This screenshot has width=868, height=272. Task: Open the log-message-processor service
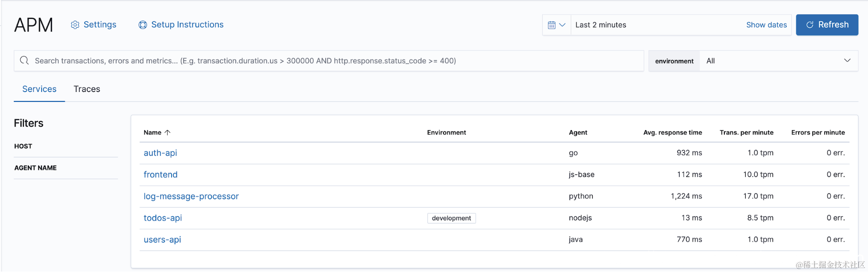191,196
